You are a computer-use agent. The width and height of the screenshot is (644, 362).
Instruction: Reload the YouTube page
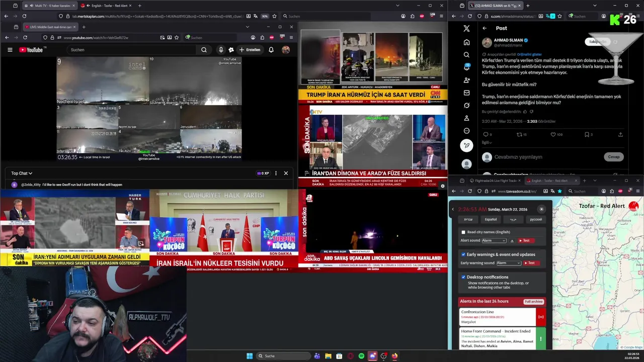[x=24, y=38]
